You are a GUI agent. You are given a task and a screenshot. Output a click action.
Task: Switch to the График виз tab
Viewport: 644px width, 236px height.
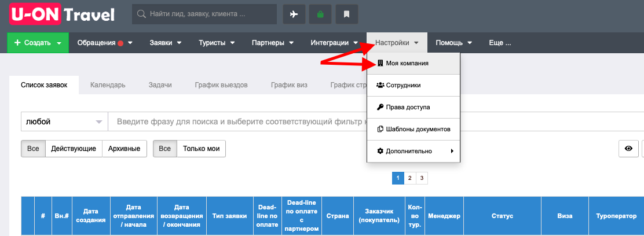pyautogui.click(x=289, y=85)
